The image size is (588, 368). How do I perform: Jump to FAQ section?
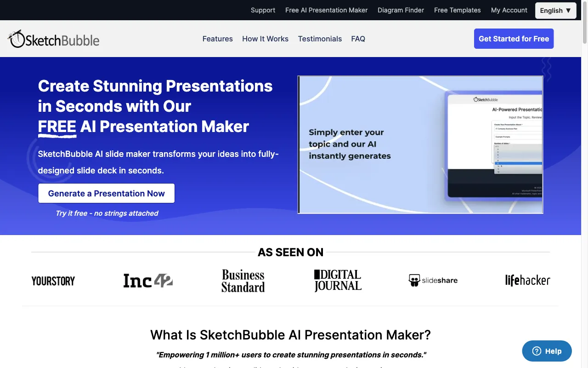[358, 39]
